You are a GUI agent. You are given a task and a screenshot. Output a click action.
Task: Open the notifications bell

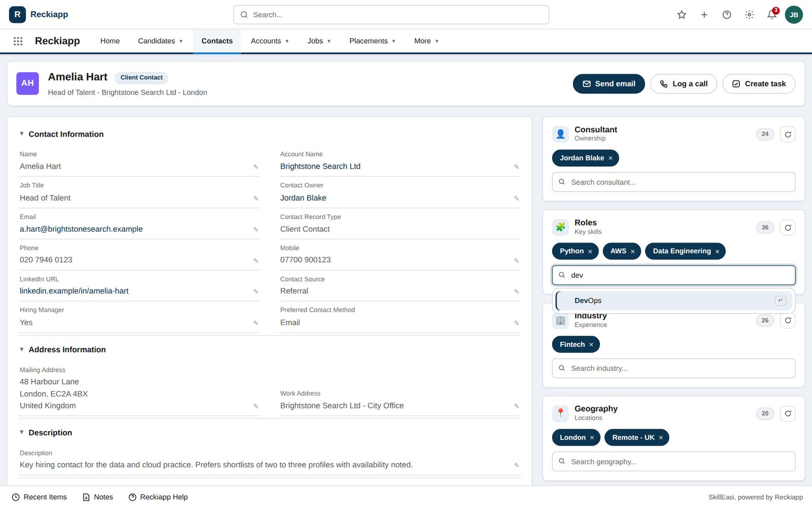click(771, 15)
